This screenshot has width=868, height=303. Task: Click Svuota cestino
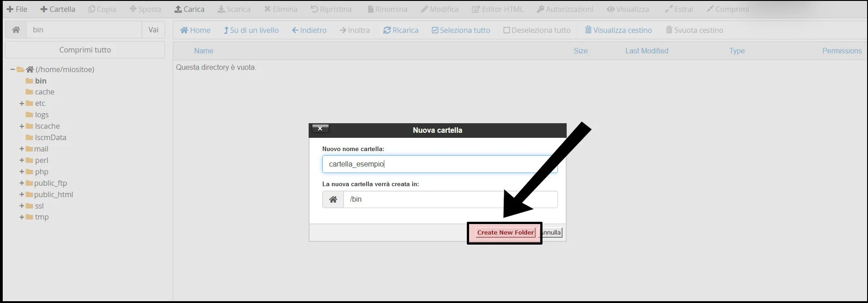pyautogui.click(x=694, y=30)
